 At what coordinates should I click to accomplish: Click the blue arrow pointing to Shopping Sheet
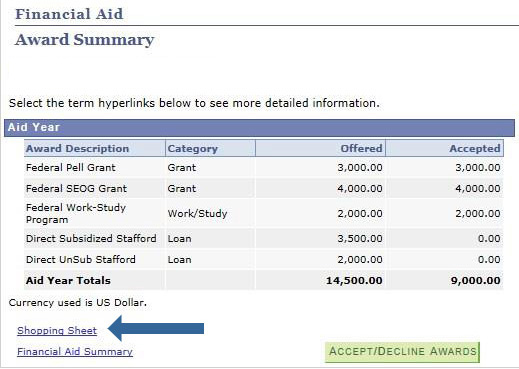tap(156, 328)
